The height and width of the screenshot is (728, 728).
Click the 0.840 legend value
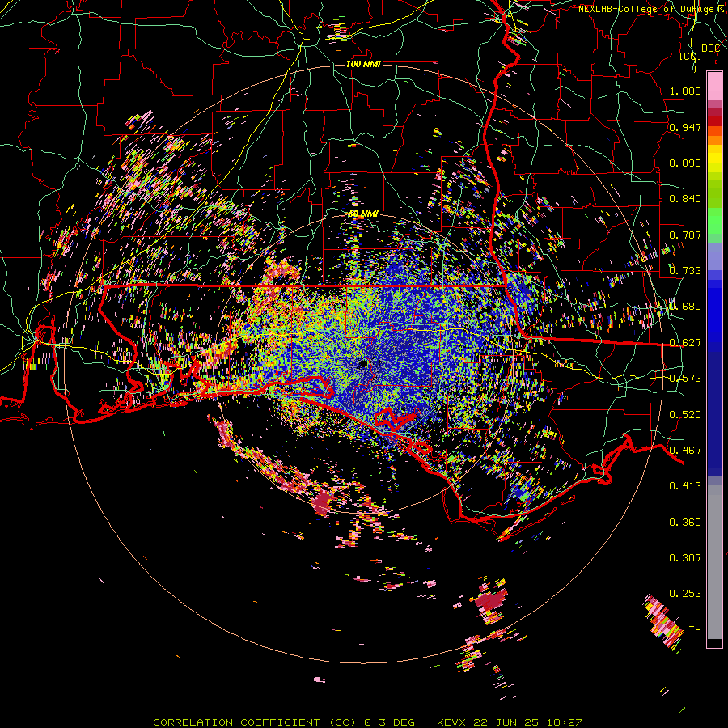click(x=685, y=199)
